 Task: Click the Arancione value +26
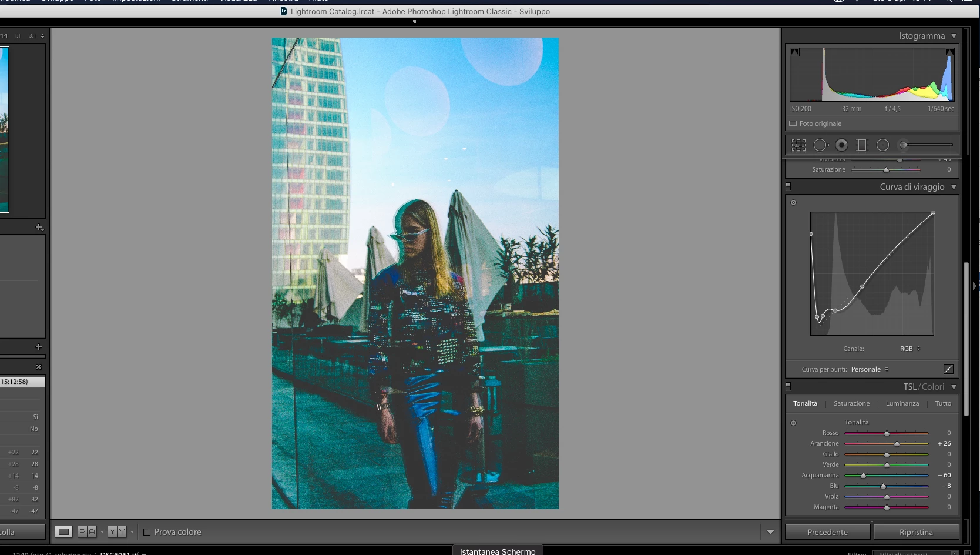[944, 443]
